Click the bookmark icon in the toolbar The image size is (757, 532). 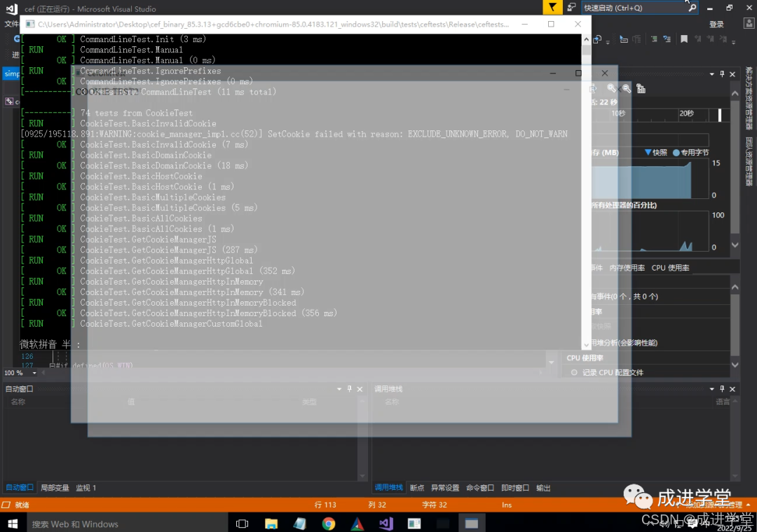pos(684,39)
